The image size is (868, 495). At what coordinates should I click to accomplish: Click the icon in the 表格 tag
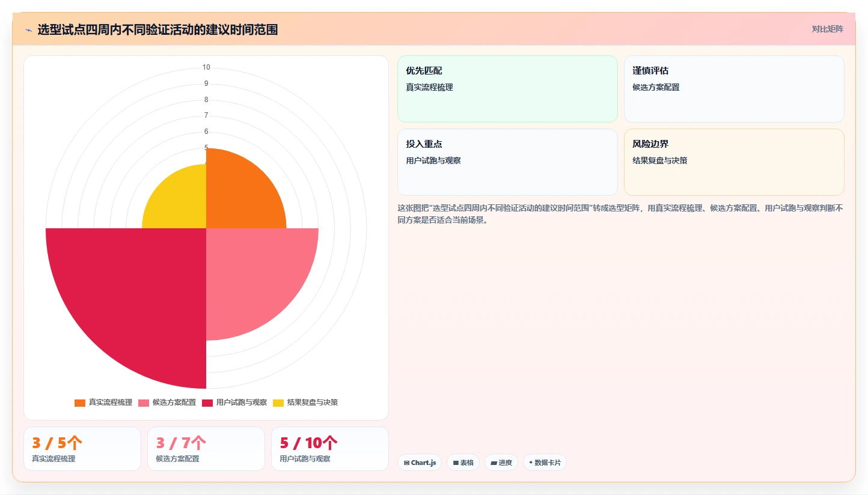(x=456, y=463)
